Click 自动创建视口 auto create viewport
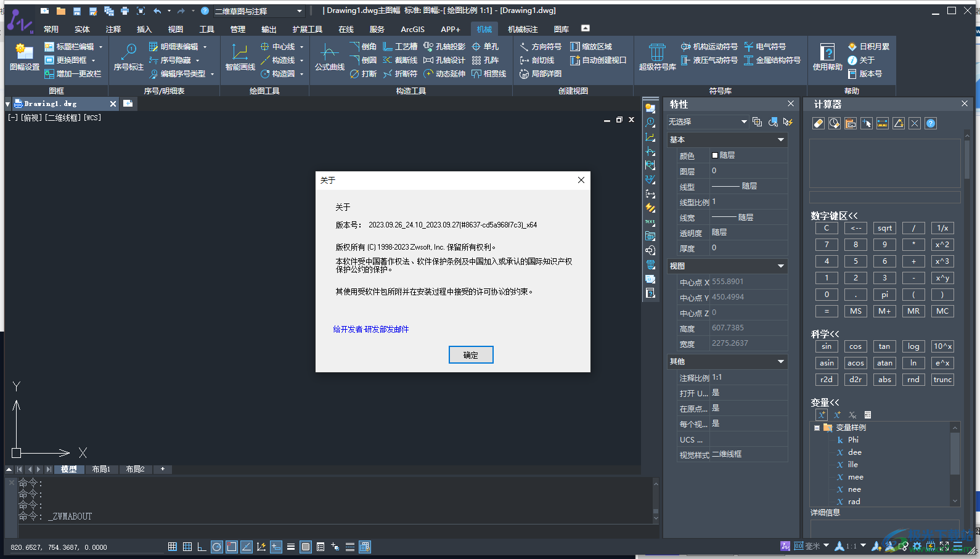The image size is (980, 559). (598, 60)
